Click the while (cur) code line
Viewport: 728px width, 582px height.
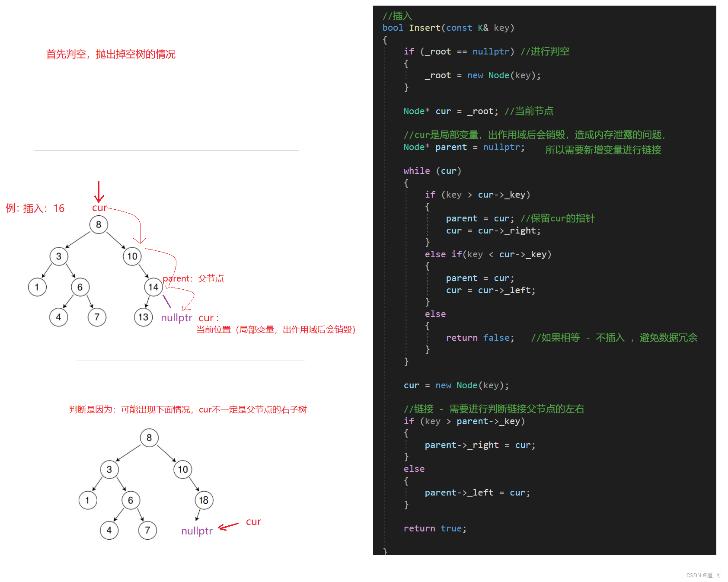432,170
